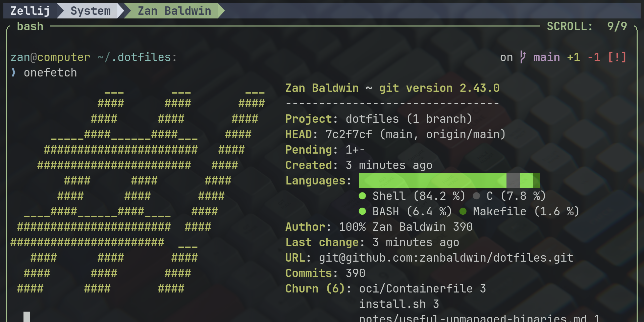This screenshot has height=322, width=644.
Task: Click the Shell segment of language bar
Action: tap(433, 180)
